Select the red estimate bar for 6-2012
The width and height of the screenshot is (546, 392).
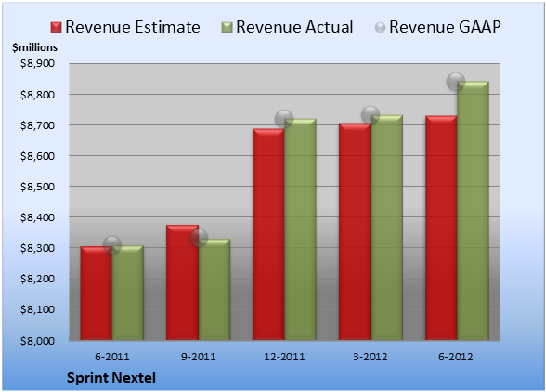tap(441, 228)
